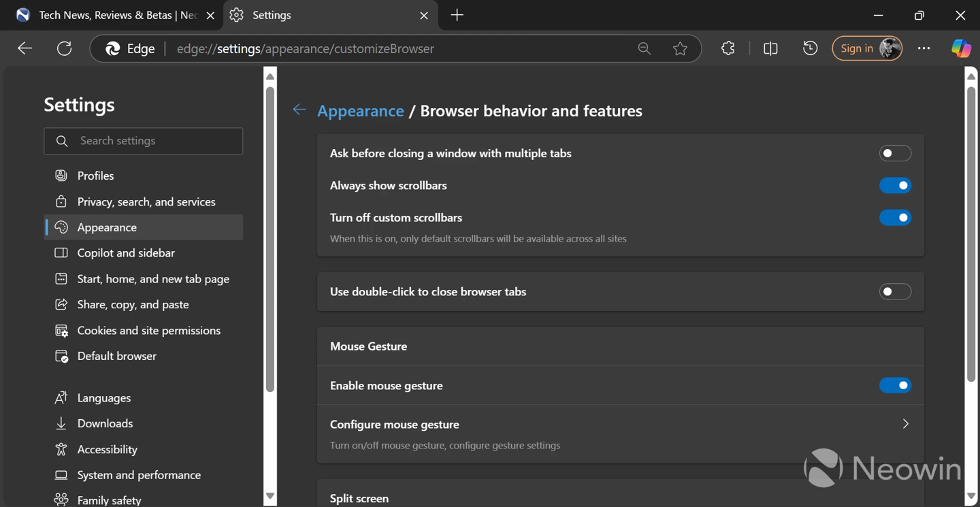This screenshot has width=980, height=507.
Task: Disable the Enable mouse gesture toggle
Action: (x=894, y=385)
